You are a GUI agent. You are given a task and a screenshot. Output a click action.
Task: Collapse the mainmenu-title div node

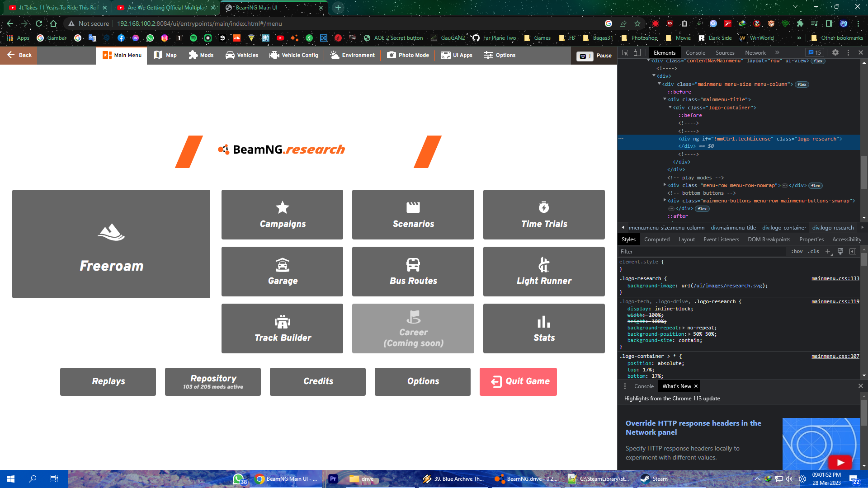tap(665, 99)
